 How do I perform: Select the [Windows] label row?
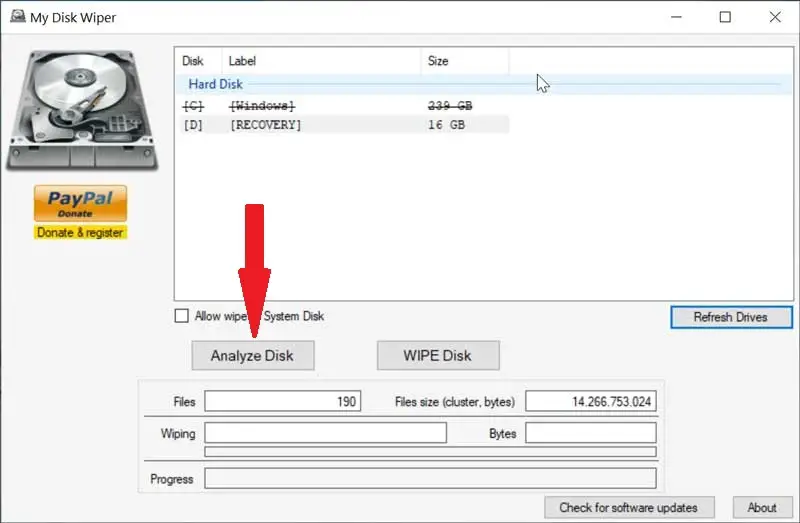262,106
